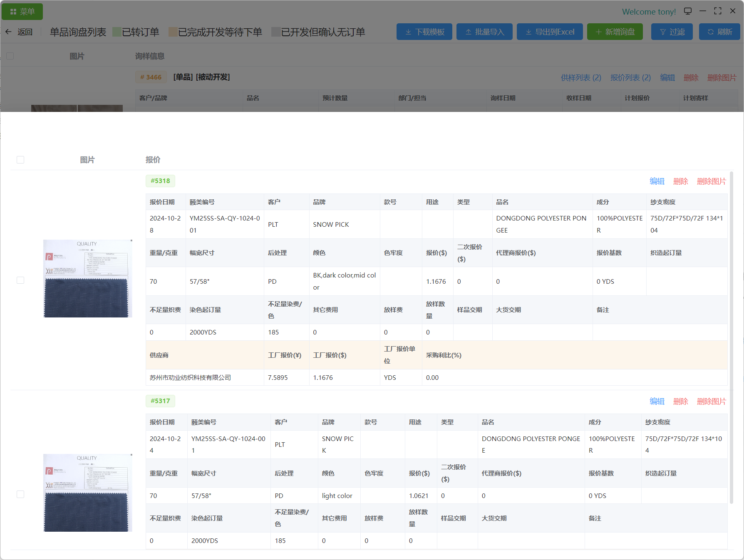Add a new inquiry with 新增询盘
Image resolution: width=744 pixels, height=560 pixels.
[x=615, y=32]
